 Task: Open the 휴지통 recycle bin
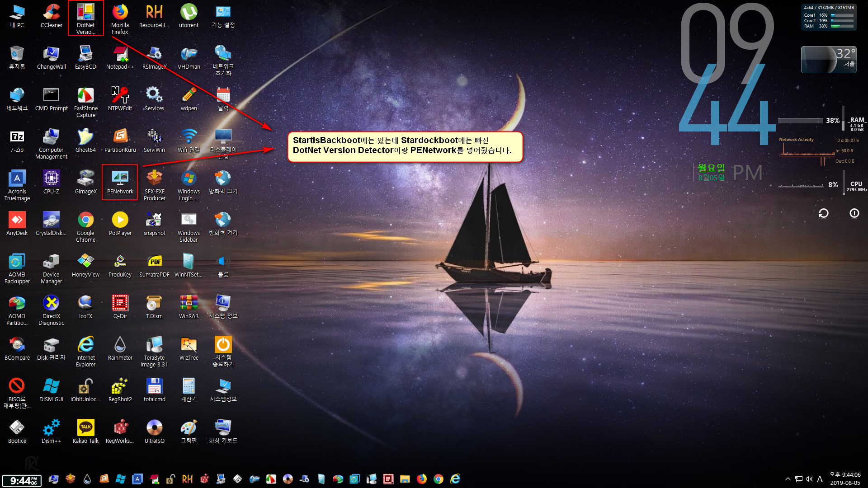point(17,57)
